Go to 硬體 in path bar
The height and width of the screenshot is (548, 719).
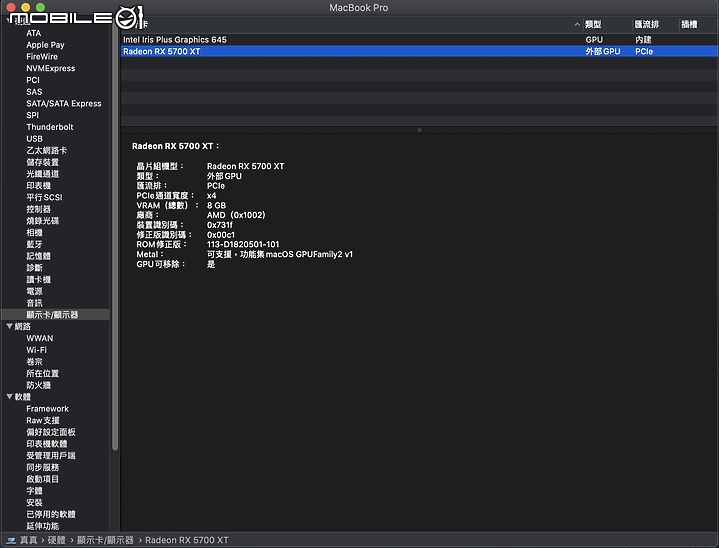coord(57,540)
